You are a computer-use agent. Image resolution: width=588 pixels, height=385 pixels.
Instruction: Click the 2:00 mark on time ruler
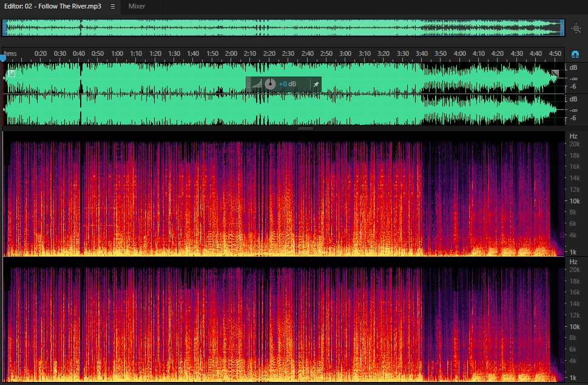pyautogui.click(x=231, y=53)
